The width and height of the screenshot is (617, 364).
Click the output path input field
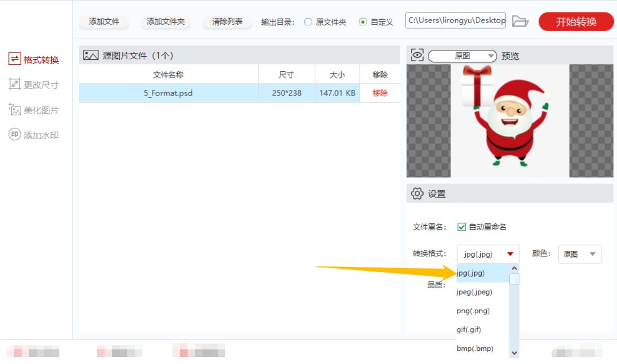click(x=455, y=21)
